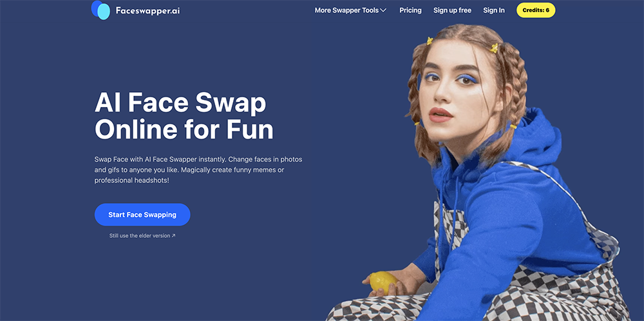Click the Start Face Swapping button

[x=142, y=215]
